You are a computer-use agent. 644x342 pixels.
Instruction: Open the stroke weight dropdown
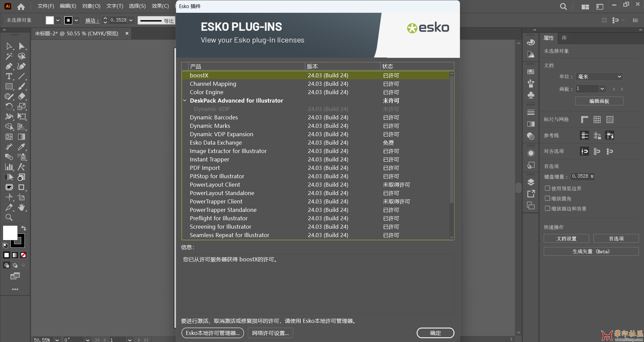pyautogui.click(x=131, y=20)
